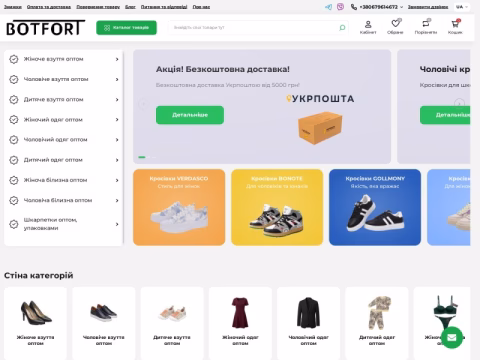The image size is (480, 360).
Task: Open the Кошик shopping cart icon
Action: coord(455,24)
